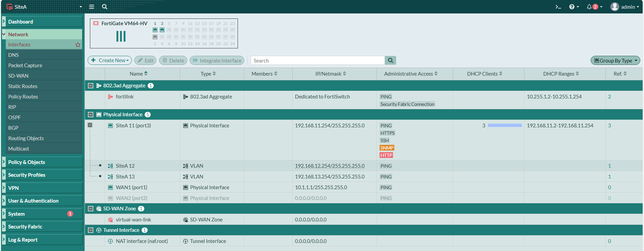Open the OSPF page
Image resolution: width=644 pixels, height=251 pixels.
pyautogui.click(x=44, y=118)
